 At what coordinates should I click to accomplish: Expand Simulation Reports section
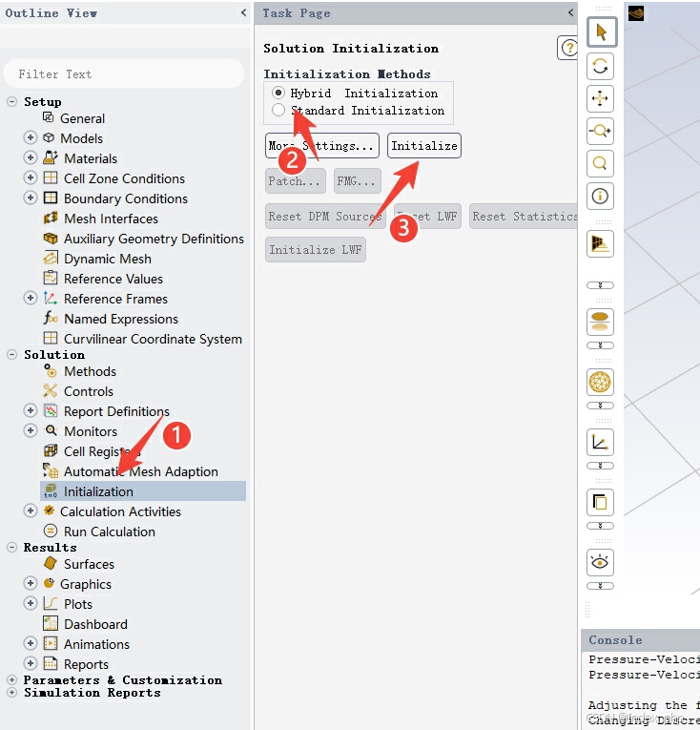pos(12,692)
